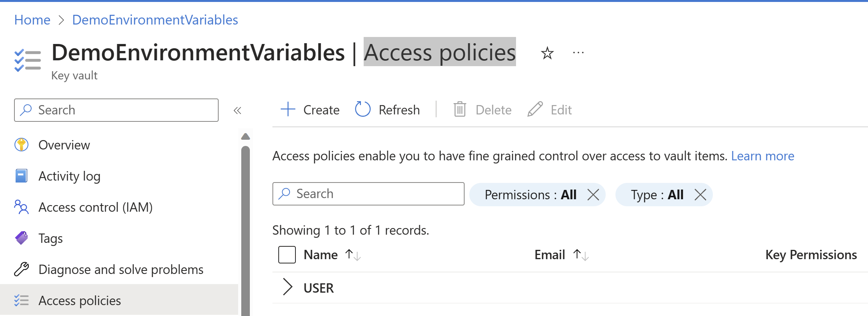Open the more options ellipsis menu
868x316 pixels.
[x=578, y=53]
